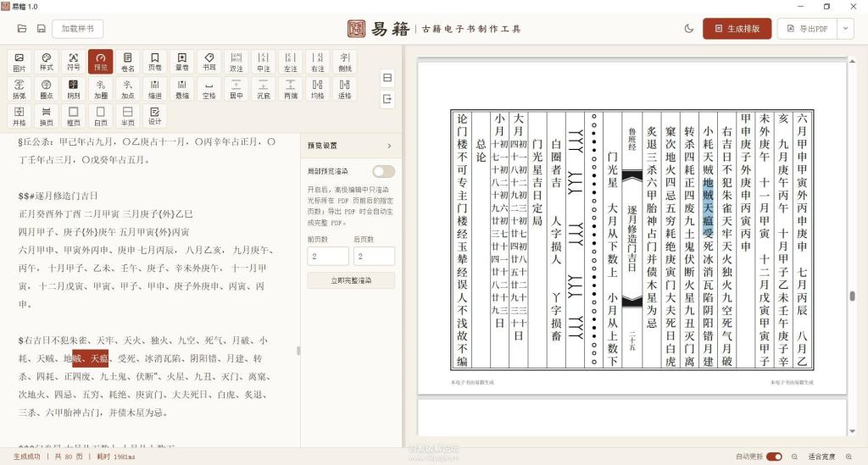868x465 pixels.
Task: Apply 右注 right annotation
Action: click(x=318, y=61)
